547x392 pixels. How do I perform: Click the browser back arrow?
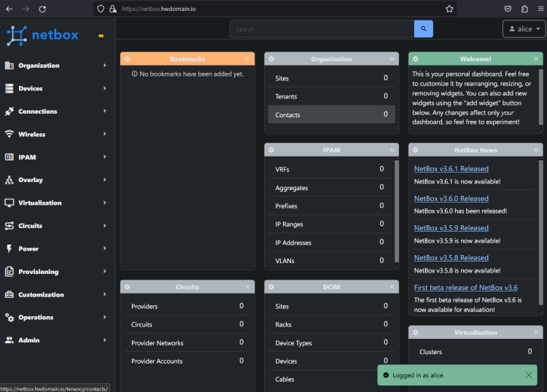coord(9,9)
